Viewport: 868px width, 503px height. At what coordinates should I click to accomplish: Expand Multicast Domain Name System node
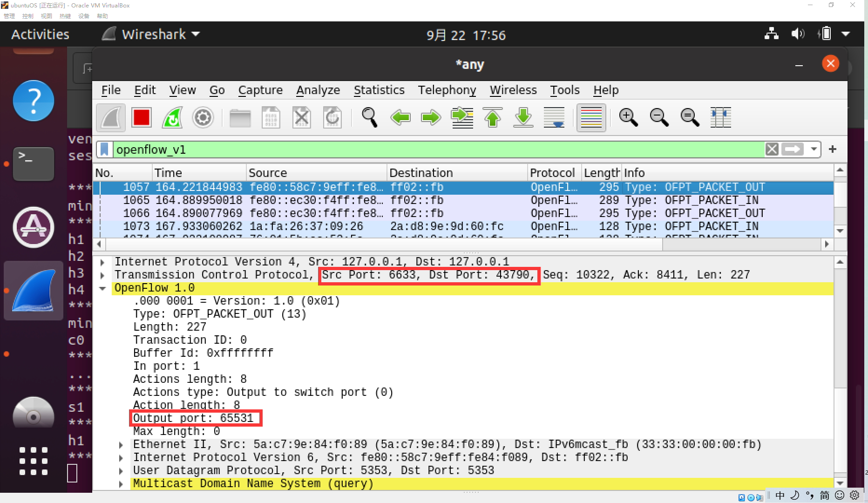click(x=121, y=484)
